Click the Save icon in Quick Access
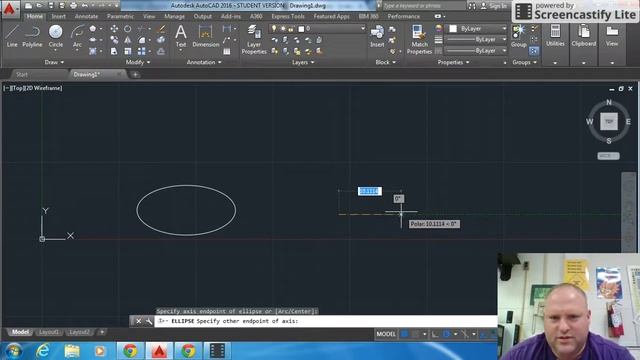 [51, 6]
